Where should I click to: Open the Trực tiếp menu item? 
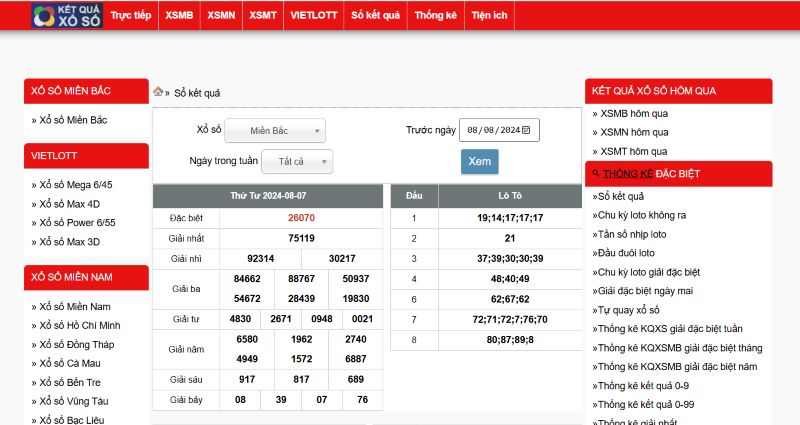[131, 16]
